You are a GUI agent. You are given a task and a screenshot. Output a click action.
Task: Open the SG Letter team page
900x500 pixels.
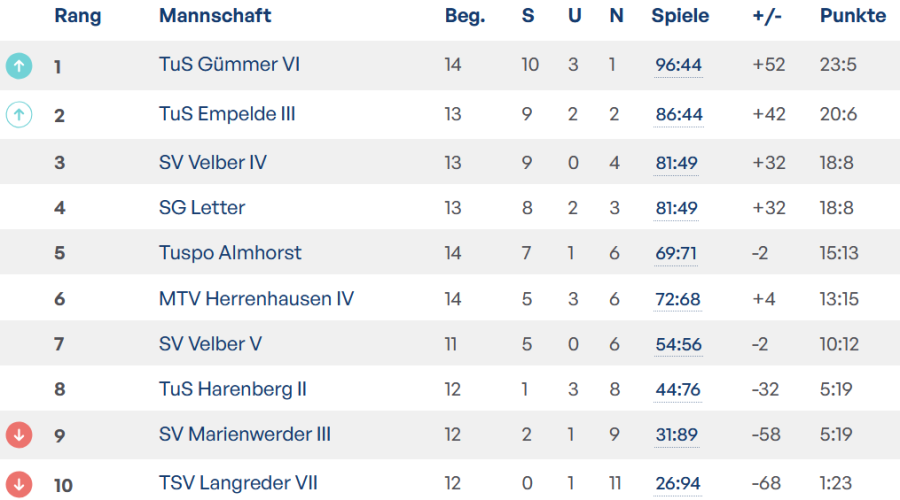[202, 208]
